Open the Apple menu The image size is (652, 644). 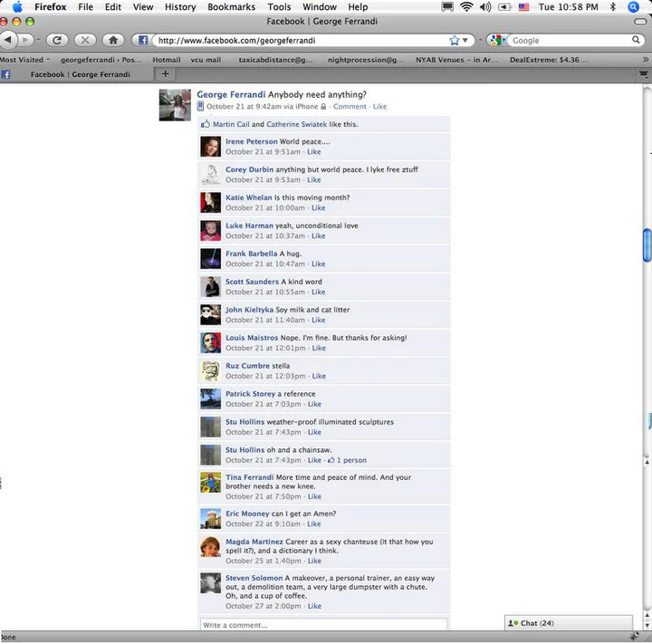tap(17, 6)
